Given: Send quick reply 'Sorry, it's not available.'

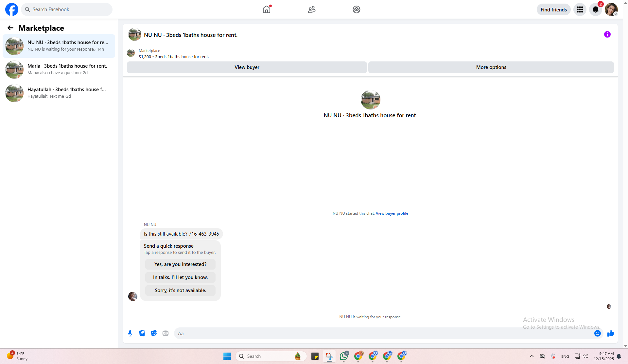Looking at the screenshot, I should 181,290.
